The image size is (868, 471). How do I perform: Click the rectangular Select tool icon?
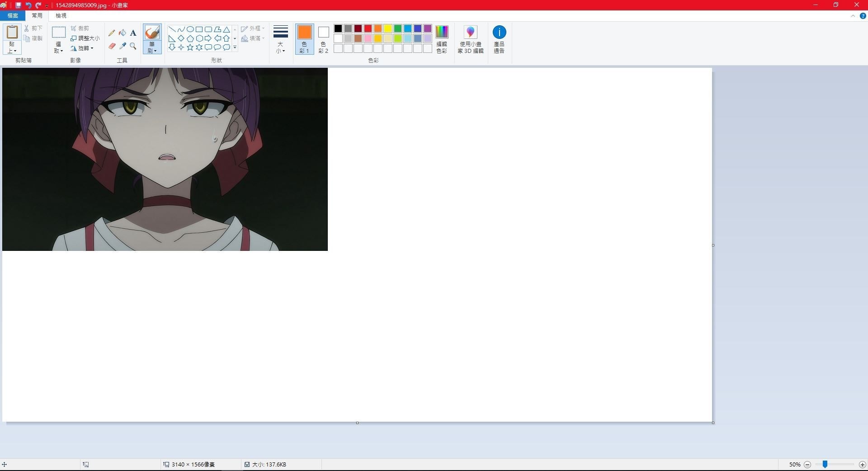[x=59, y=32]
